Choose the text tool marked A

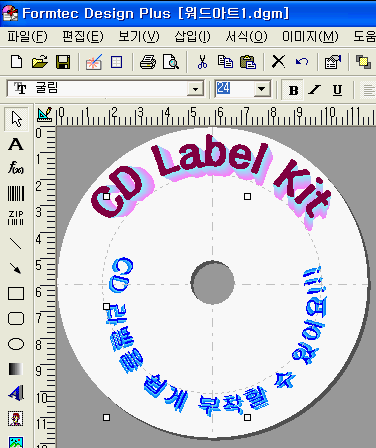tap(16, 144)
